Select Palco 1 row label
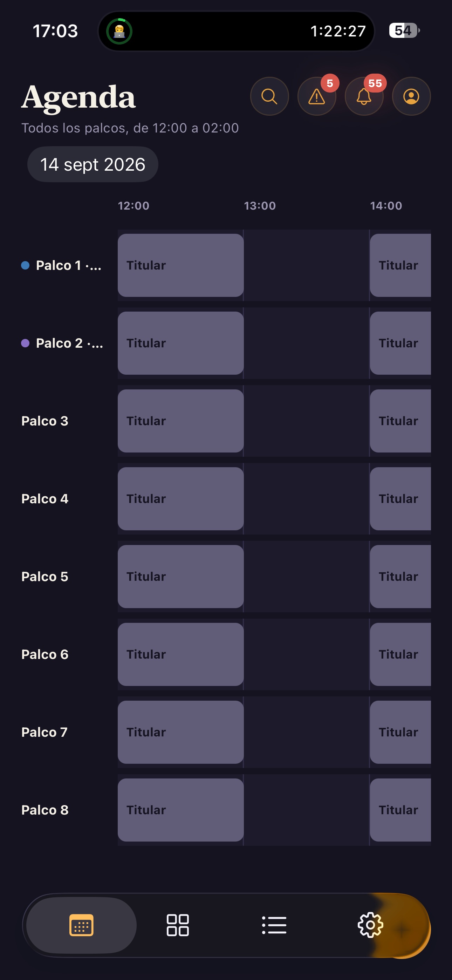The width and height of the screenshot is (452, 980). [61, 265]
